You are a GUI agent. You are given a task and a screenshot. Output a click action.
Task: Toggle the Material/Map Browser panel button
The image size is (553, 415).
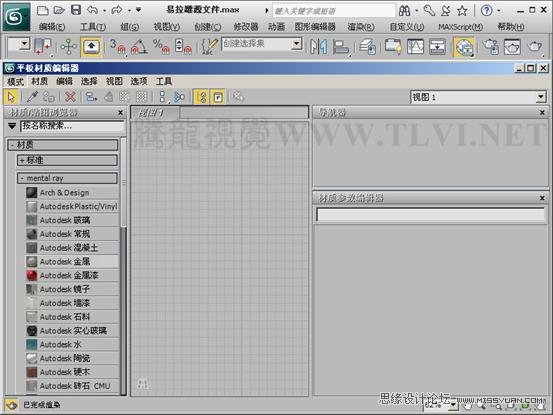[202, 97]
